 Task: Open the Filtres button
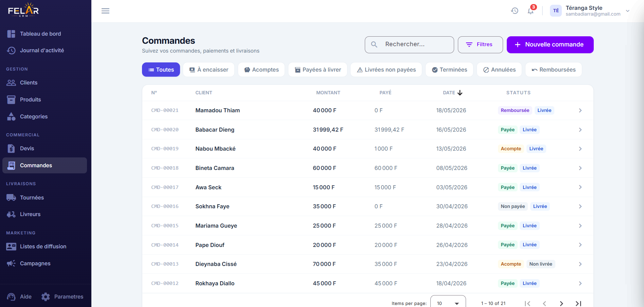480,45
